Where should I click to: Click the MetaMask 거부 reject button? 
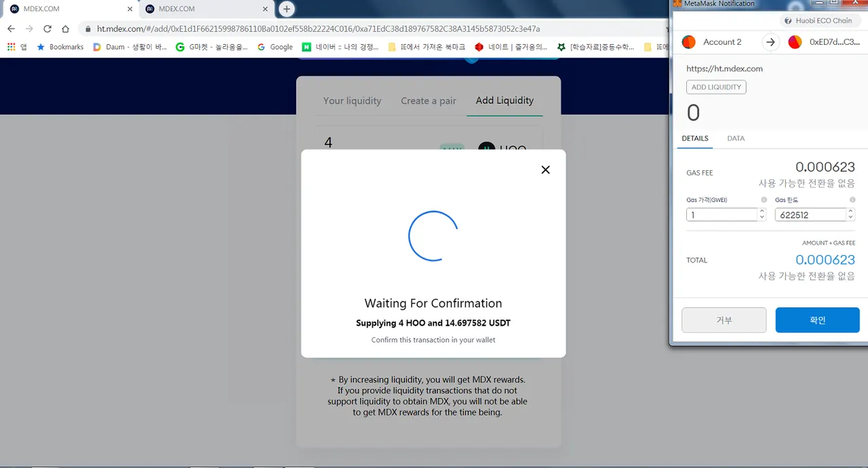point(724,320)
